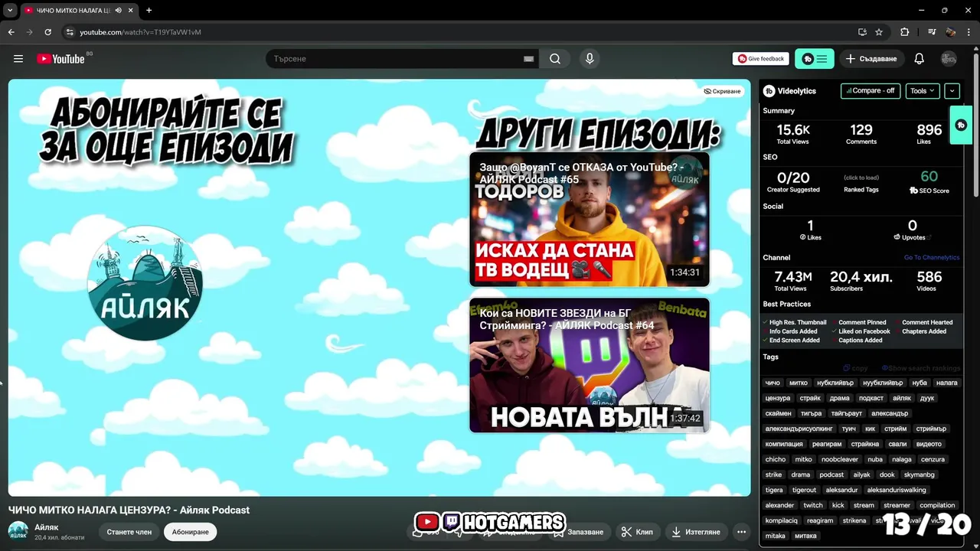Select the tag 'цензура'
Screen dimensions: 980x551
point(778,398)
